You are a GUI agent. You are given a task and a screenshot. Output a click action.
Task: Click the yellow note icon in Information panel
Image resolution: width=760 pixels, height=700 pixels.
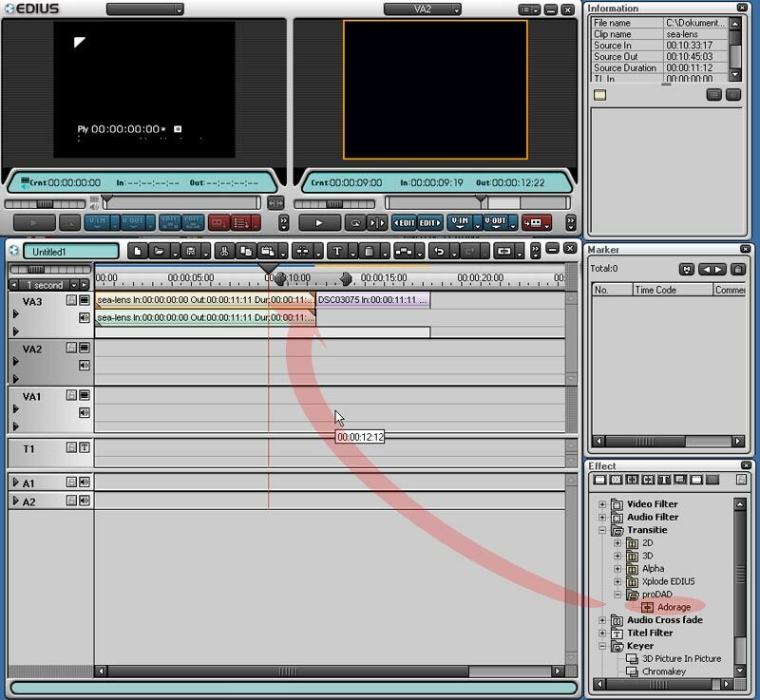[x=600, y=95]
